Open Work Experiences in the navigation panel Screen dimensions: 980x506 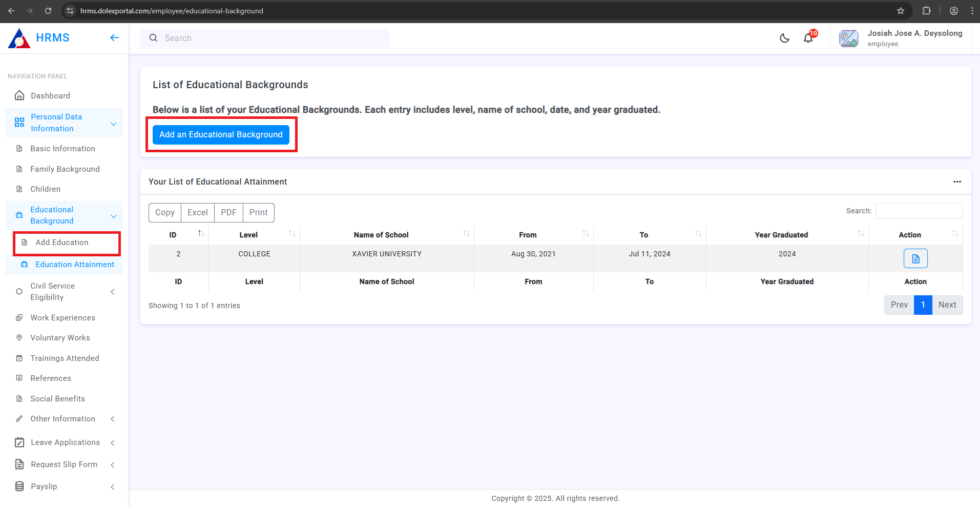62,318
